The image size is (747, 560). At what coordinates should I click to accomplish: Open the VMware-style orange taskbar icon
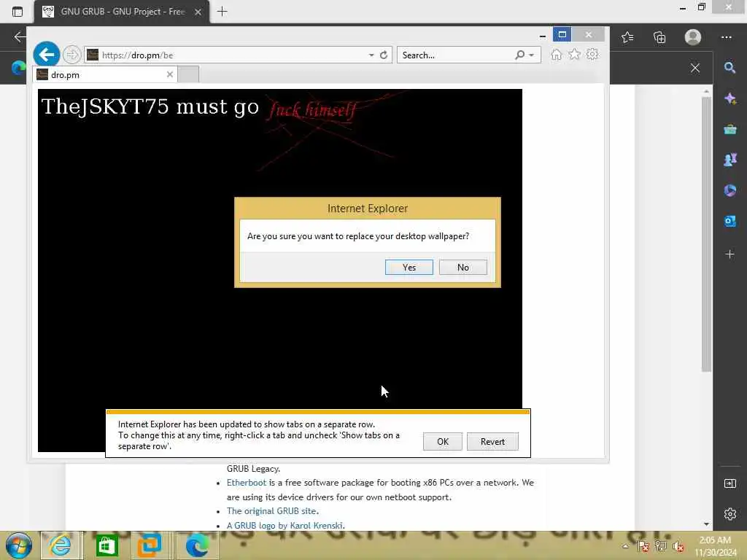149,545
